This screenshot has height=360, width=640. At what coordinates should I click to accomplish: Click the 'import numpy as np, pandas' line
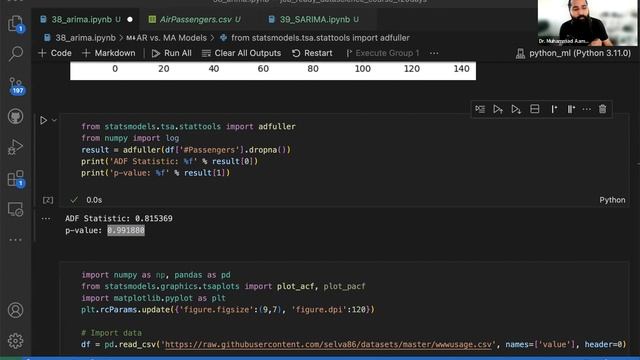pos(156,275)
